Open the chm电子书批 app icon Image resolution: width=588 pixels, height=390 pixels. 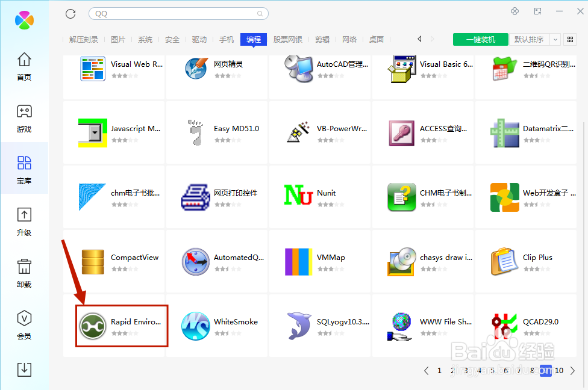(x=92, y=197)
